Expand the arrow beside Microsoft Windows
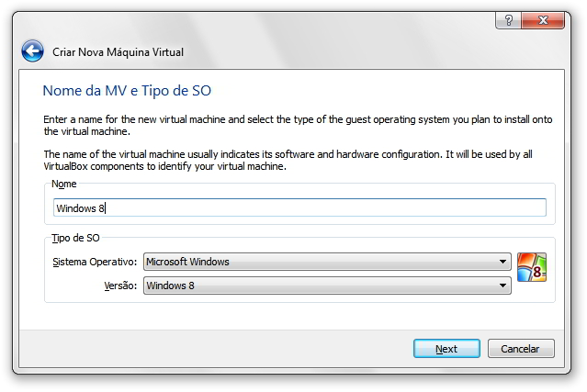 502,262
